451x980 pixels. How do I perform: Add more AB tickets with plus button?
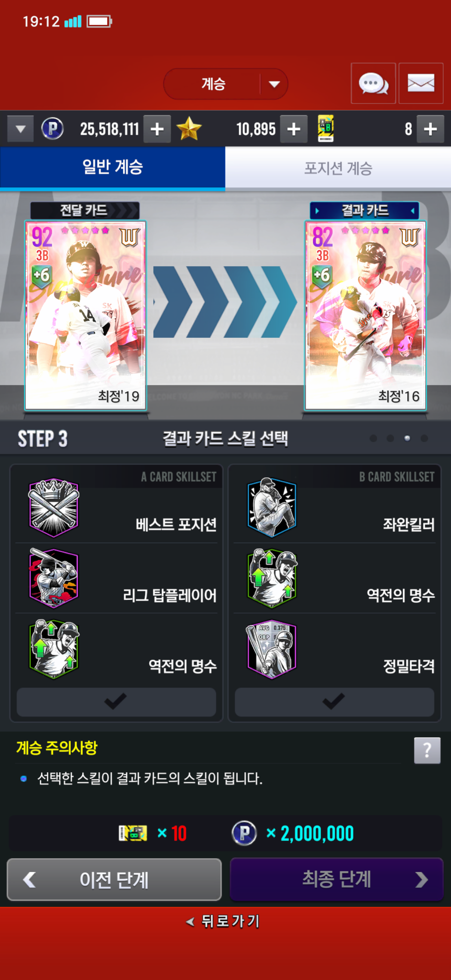click(x=430, y=129)
